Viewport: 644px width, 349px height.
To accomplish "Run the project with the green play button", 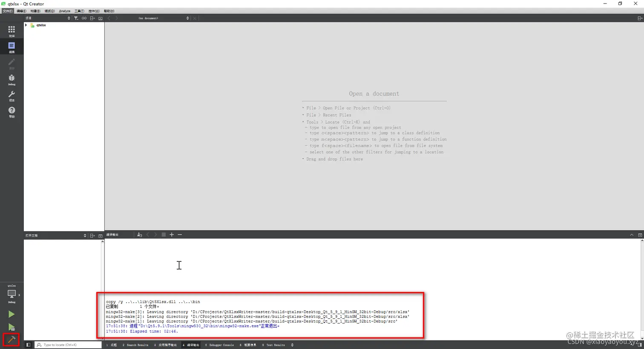I will pos(11,314).
